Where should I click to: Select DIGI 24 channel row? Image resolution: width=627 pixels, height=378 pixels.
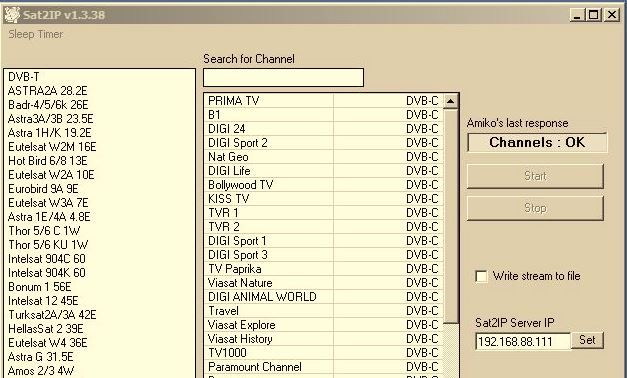tap(324, 128)
